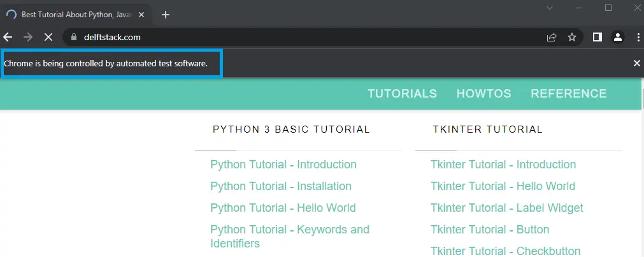Click the forward navigation arrow
The image size is (644, 257).
tap(28, 38)
